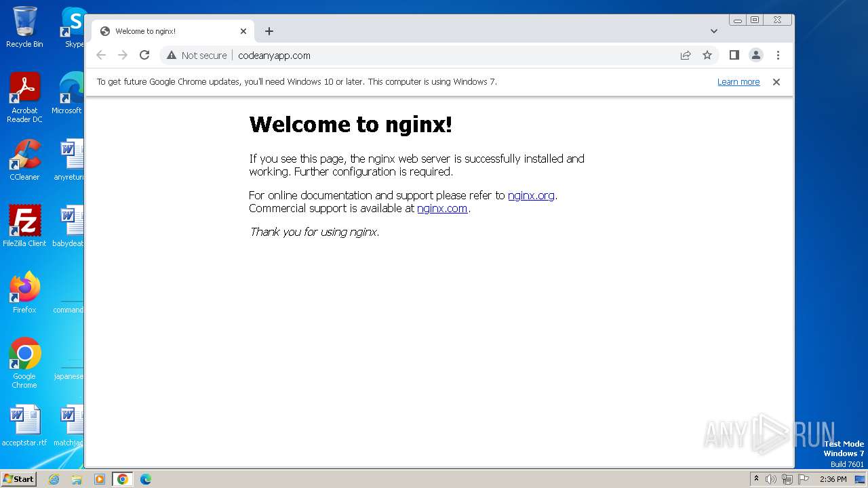Open acceptstar.rtf document
The width and height of the screenshot is (868, 488).
24,426
